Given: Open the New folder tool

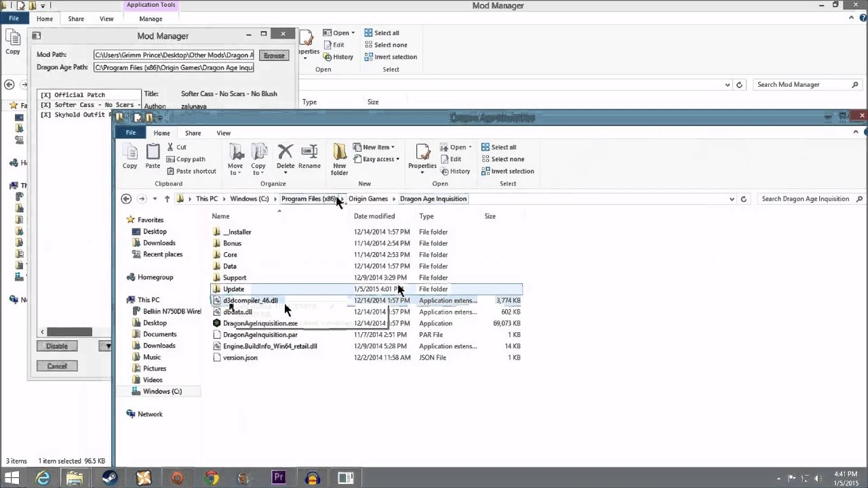Looking at the screenshot, I should (339, 158).
